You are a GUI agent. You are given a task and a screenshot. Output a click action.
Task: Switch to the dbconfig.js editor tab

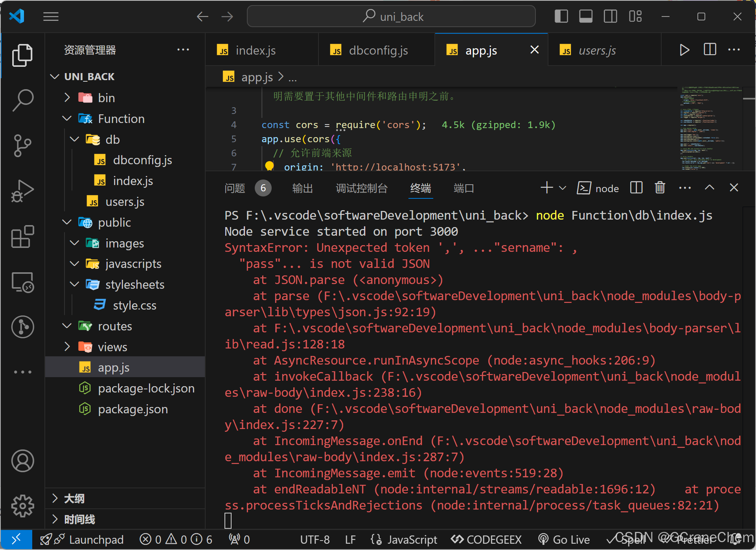pyautogui.click(x=377, y=50)
